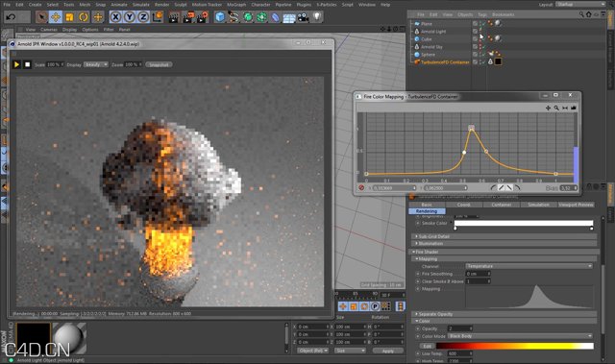Click the black body fire color gradient
The width and height of the screenshot is (615, 364).
(515, 346)
